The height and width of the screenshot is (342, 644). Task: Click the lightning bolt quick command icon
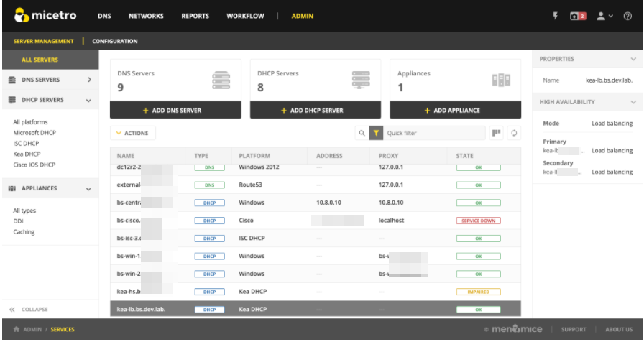[x=556, y=16]
